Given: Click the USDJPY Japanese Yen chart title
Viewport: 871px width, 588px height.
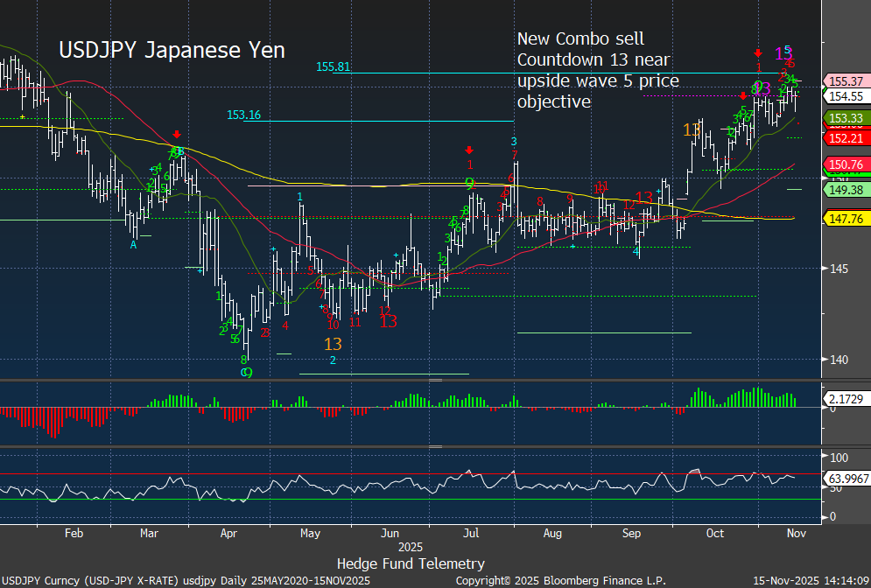Looking at the screenshot, I should pos(172,50).
